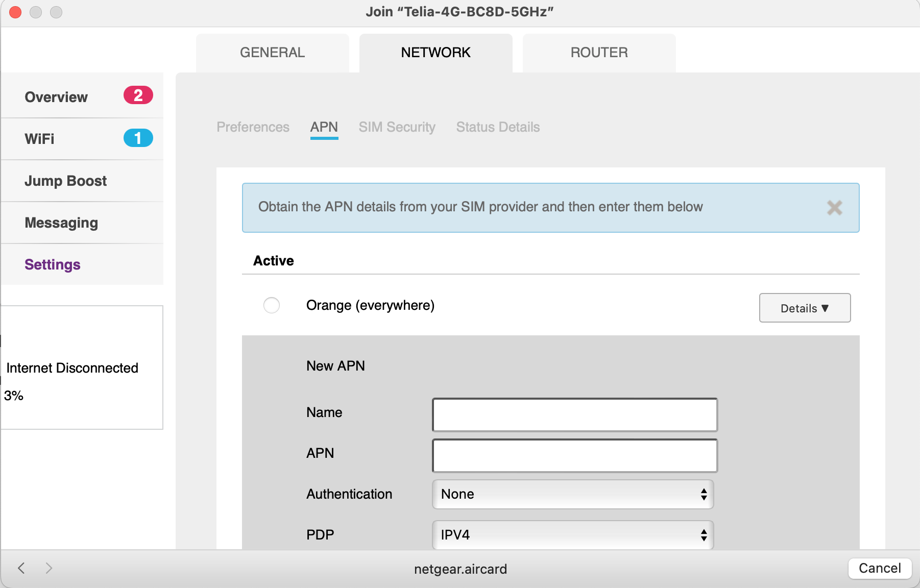
Task: Dismiss the APN info banner
Action: coord(835,208)
